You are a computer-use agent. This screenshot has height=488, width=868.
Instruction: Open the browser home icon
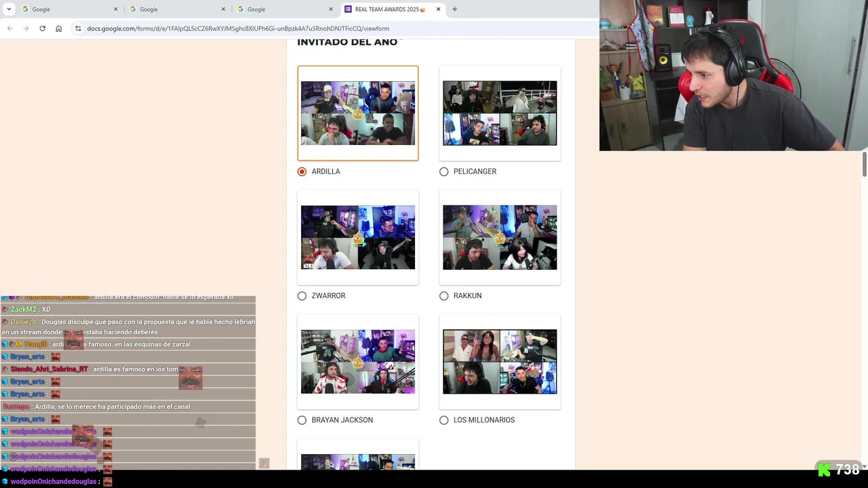(58, 28)
